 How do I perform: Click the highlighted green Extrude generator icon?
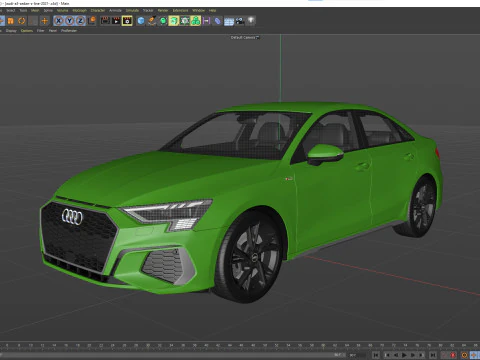[x=174, y=21]
